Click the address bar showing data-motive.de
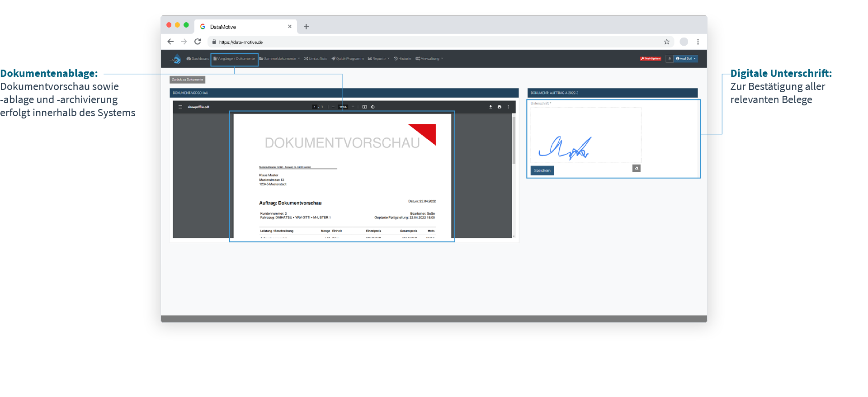Image resolution: width=868 pixels, height=397 pixels. click(441, 42)
